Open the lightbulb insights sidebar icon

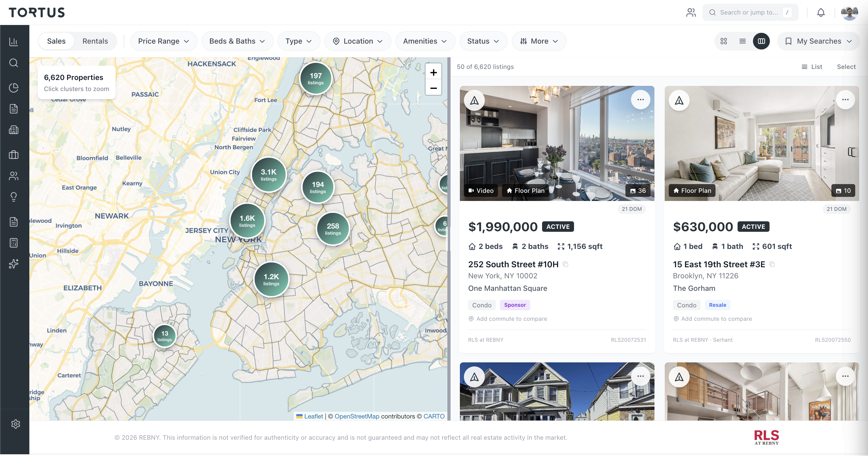[14, 197]
